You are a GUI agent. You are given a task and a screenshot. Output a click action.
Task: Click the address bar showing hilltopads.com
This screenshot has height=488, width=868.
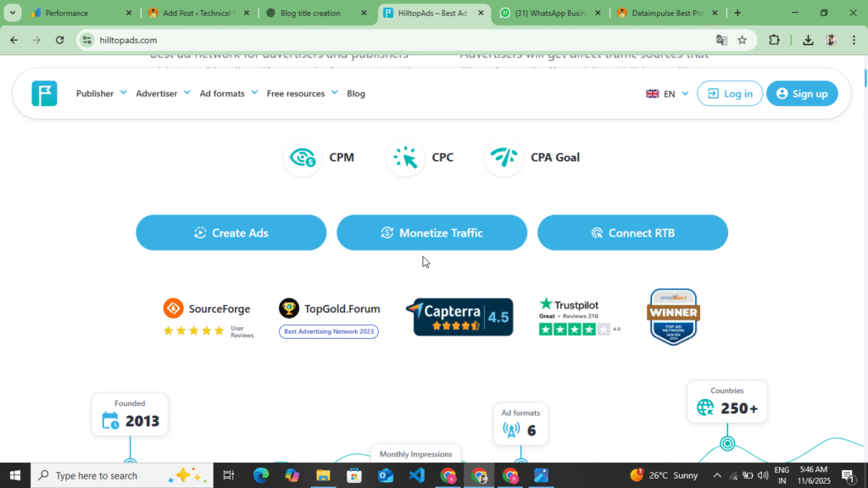click(339, 40)
